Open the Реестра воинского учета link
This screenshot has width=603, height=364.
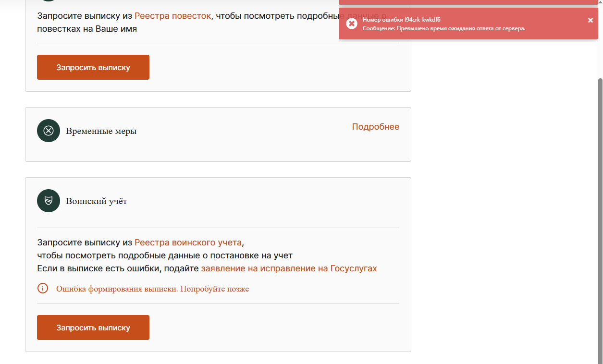point(188,242)
